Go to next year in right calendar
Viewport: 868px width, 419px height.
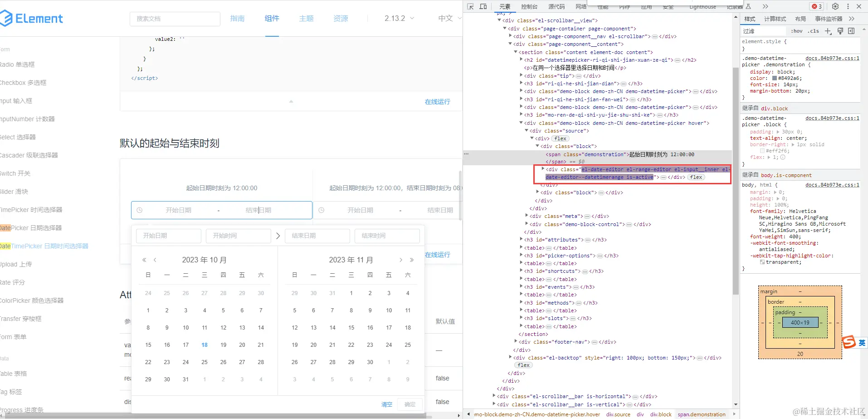click(x=412, y=260)
